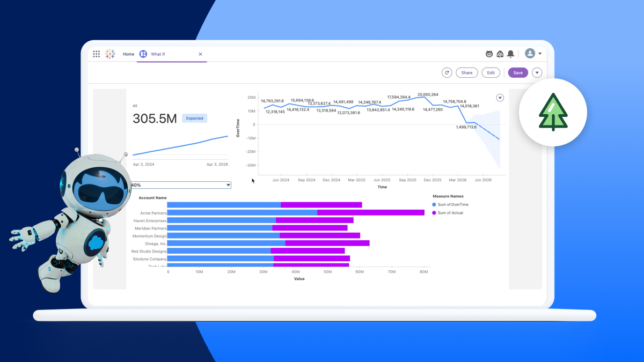Switch to the Home tab
The width and height of the screenshot is (644, 362).
[x=128, y=54]
